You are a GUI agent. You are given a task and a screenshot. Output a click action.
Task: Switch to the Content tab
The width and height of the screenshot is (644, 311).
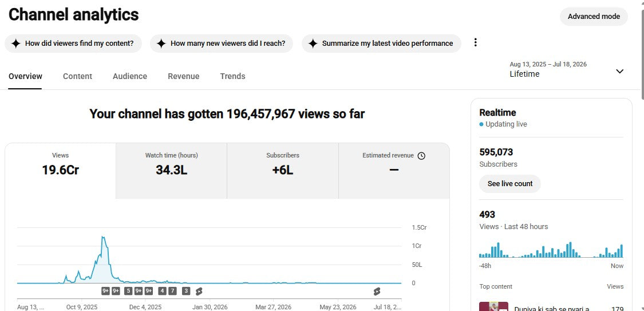[77, 76]
